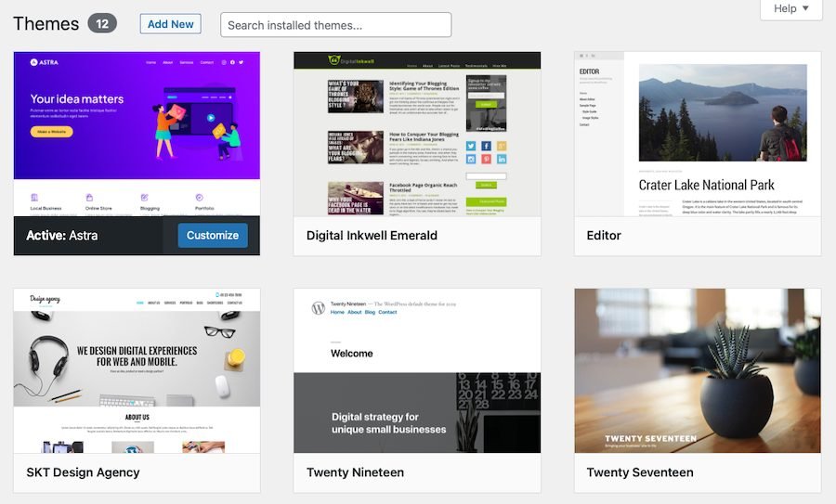
Task: Select the Twenty Seventeen name label
Action: coord(640,472)
